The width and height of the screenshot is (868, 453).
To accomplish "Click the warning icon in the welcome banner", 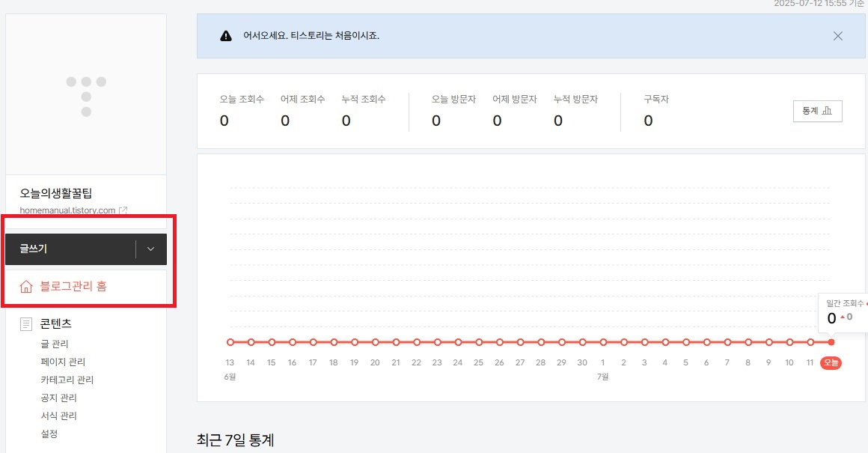I will pyautogui.click(x=226, y=34).
